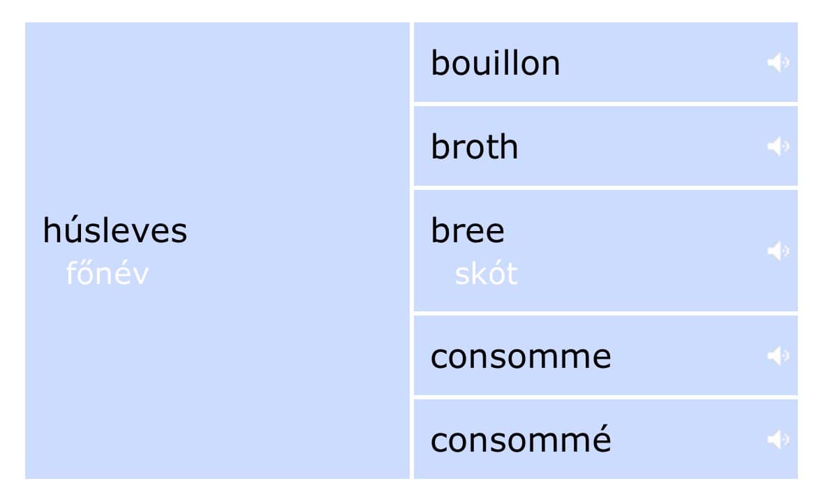Viewport: 823px width, 504px height.
Task: Click empty space in the broth row
Action: pyautogui.click(x=640, y=146)
